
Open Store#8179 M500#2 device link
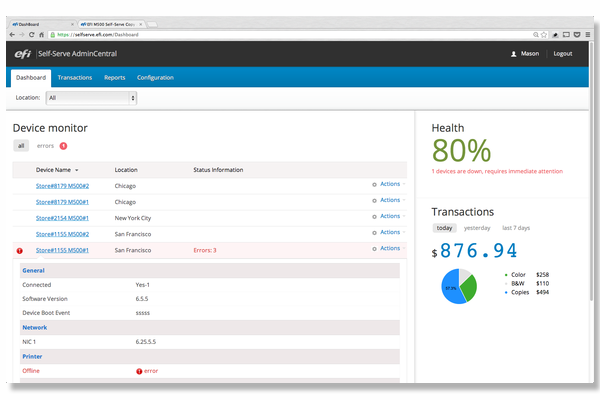pyautogui.click(x=62, y=186)
